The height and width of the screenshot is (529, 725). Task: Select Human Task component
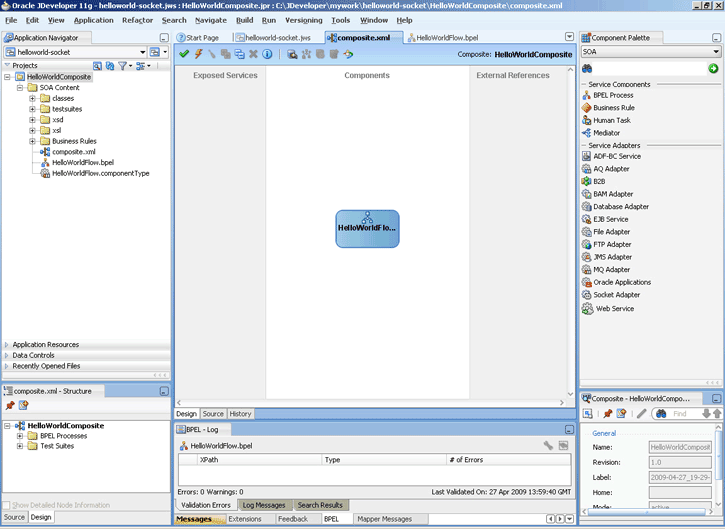(x=606, y=120)
